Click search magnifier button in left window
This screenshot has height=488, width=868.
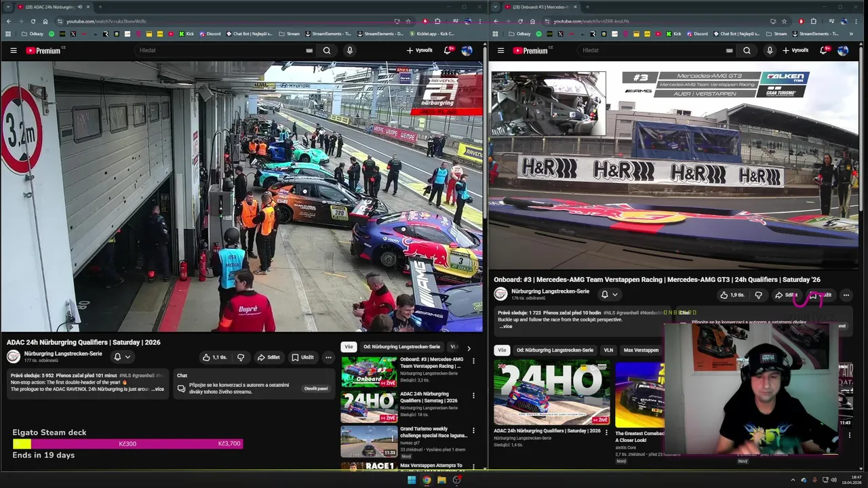click(x=327, y=50)
